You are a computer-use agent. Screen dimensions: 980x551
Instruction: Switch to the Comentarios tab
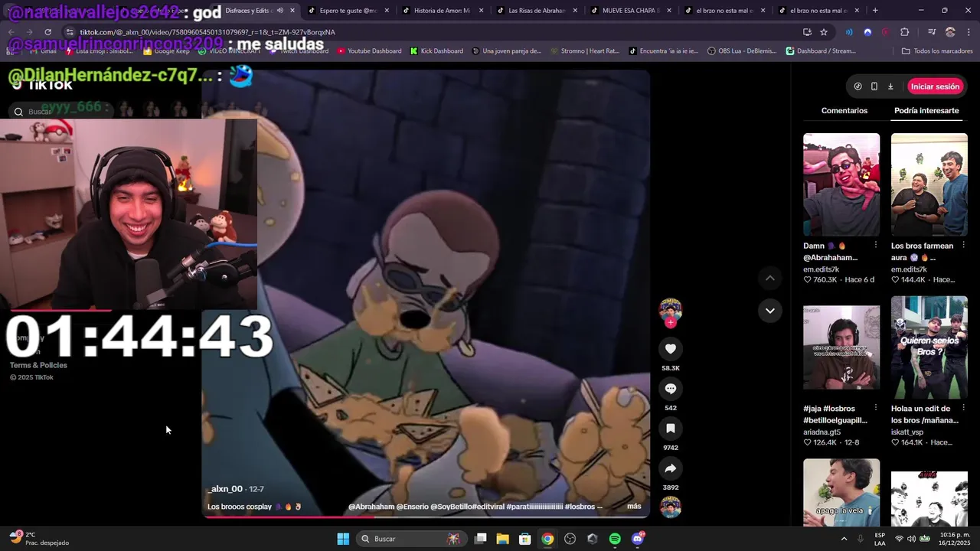pyautogui.click(x=844, y=110)
